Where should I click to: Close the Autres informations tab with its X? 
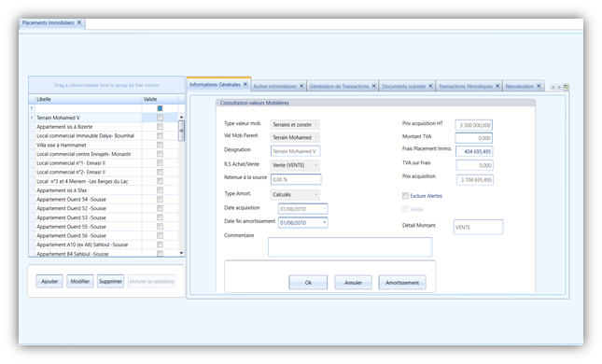pos(301,86)
